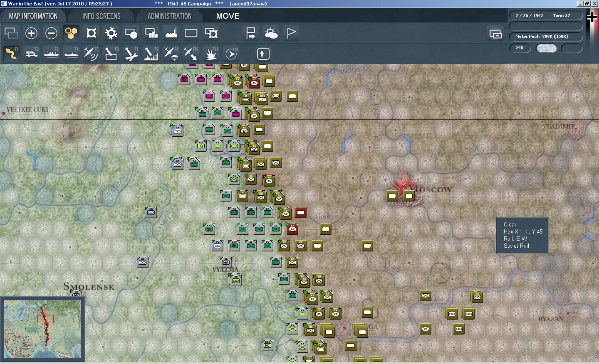This screenshot has height=364, width=599.
Task: Click the overlapping windows icon in top toolbar
Action: tap(11, 33)
